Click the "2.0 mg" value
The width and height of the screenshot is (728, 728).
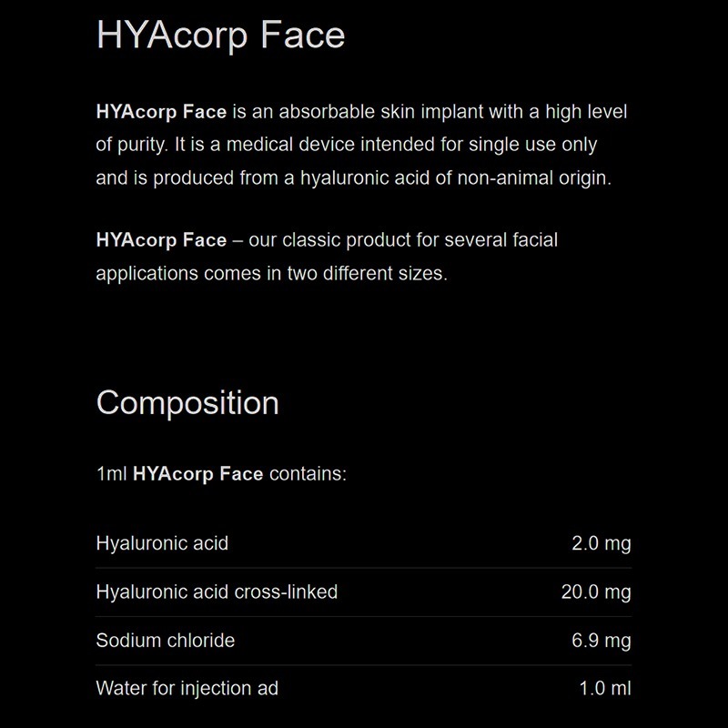601,543
